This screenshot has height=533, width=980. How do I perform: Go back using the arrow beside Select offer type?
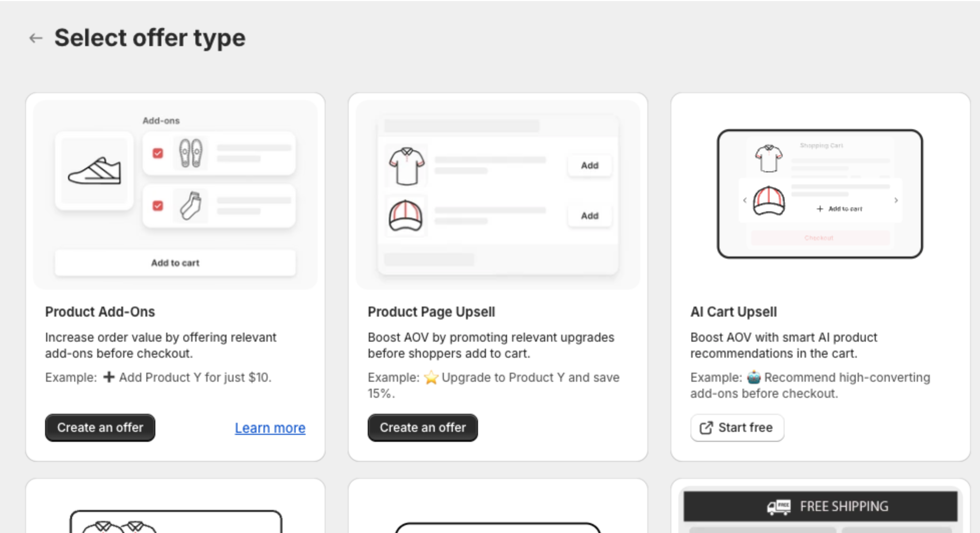click(36, 38)
